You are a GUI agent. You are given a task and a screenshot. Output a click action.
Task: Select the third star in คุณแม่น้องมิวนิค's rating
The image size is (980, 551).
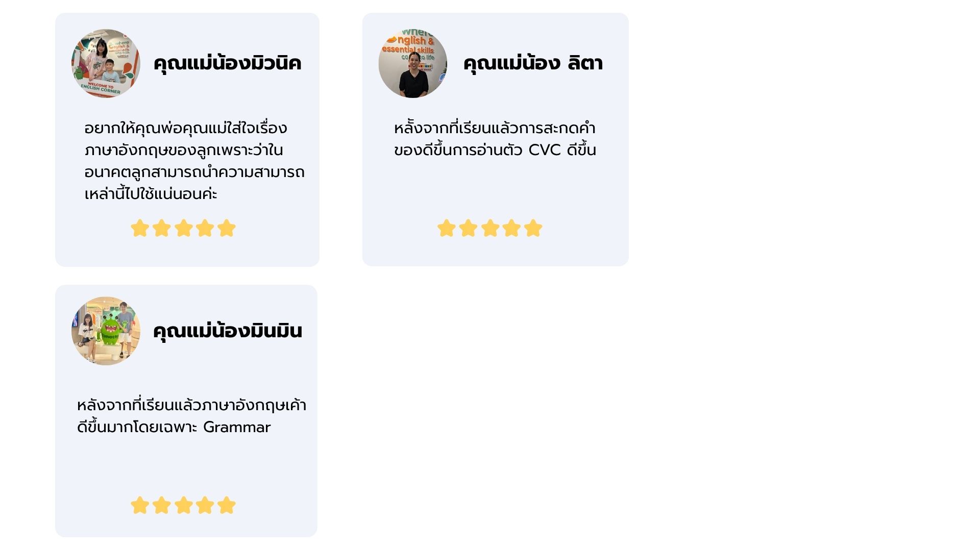coord(183,228)
